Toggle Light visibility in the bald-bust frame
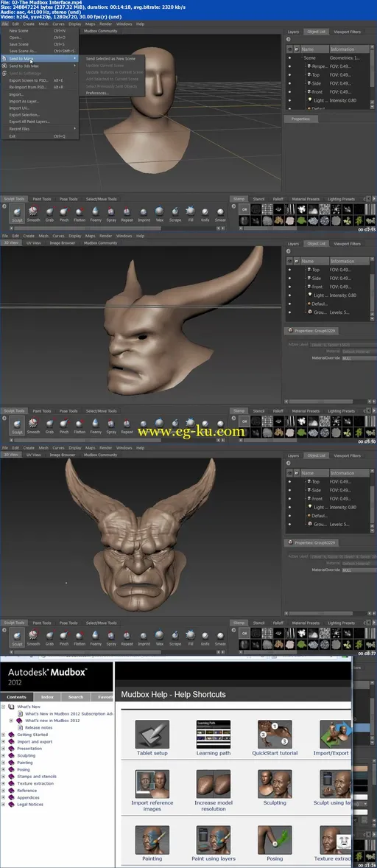 289,101
